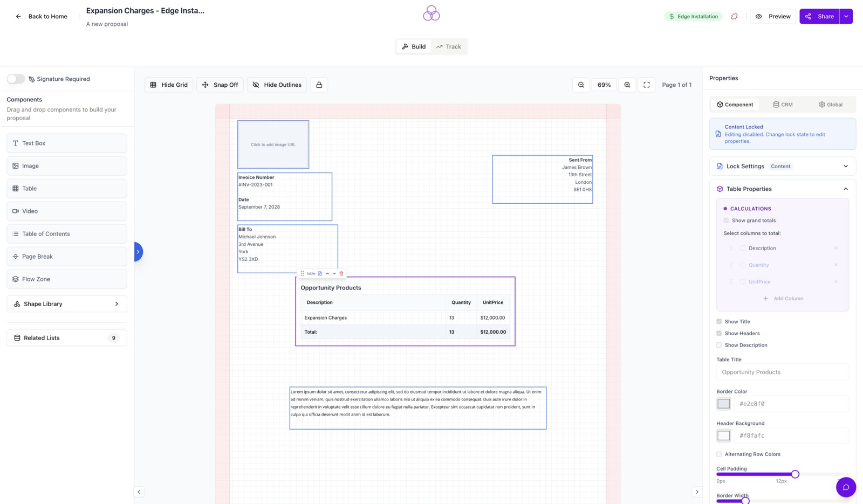Select the CRM properties tab
Viewport: 863px width, 504px height.
[783, 105]
